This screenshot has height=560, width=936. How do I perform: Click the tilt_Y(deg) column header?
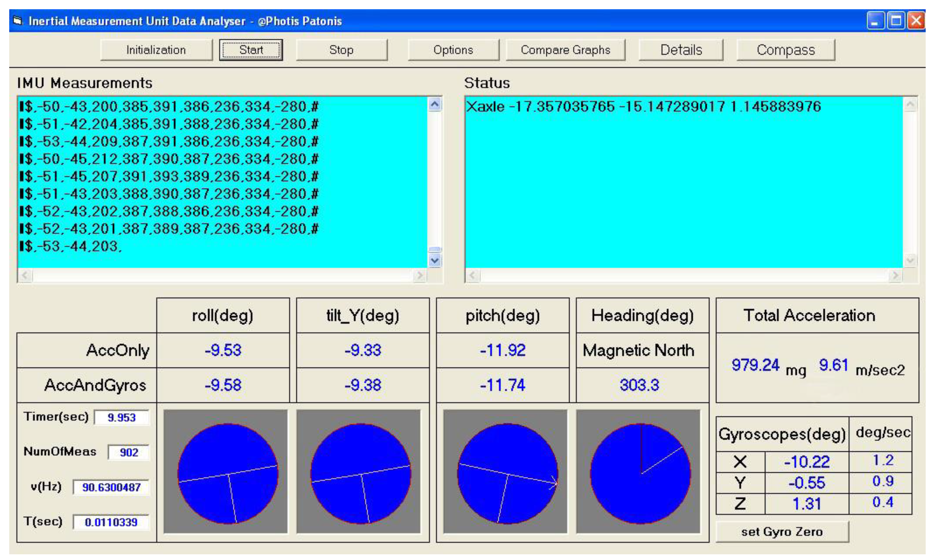coord(363,316)
